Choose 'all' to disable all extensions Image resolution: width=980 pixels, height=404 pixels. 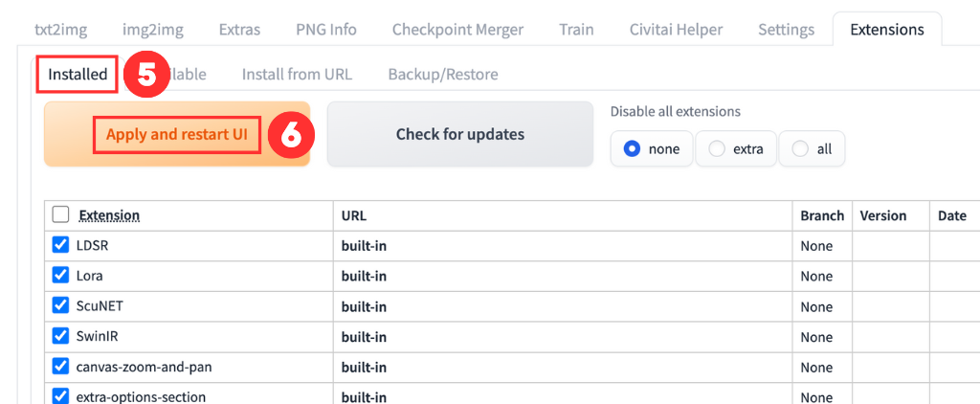click(812, 148)
